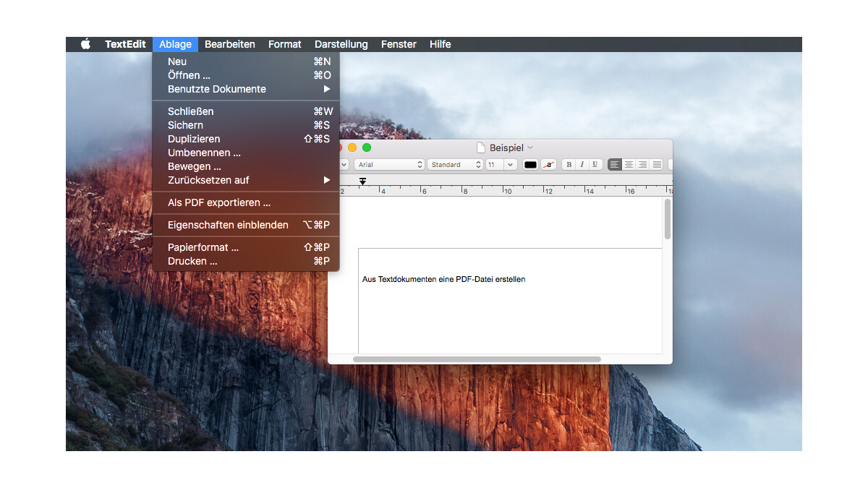
Task: Open the text background color swatch
Action: tap(549, 165)
